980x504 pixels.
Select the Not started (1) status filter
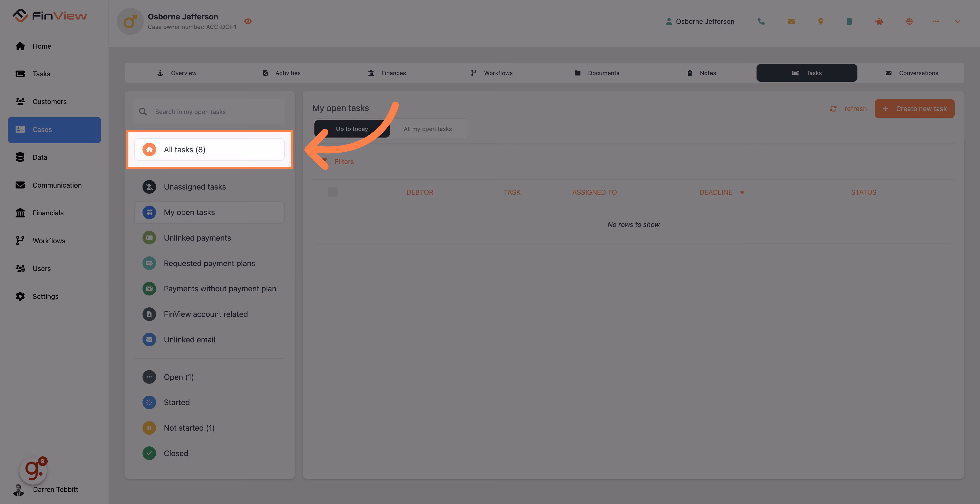tap(210, 428)
